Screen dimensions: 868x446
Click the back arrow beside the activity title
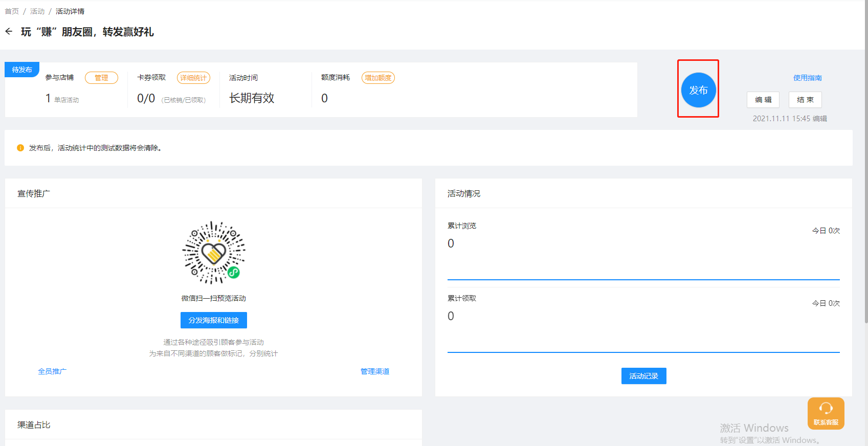point(9,32)
